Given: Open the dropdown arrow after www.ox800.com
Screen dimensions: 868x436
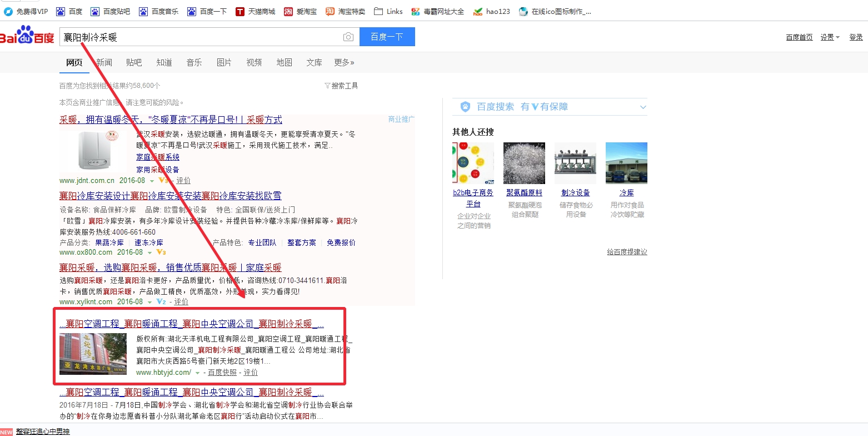Looking at the screenshot, I should (x=149, y=252).
